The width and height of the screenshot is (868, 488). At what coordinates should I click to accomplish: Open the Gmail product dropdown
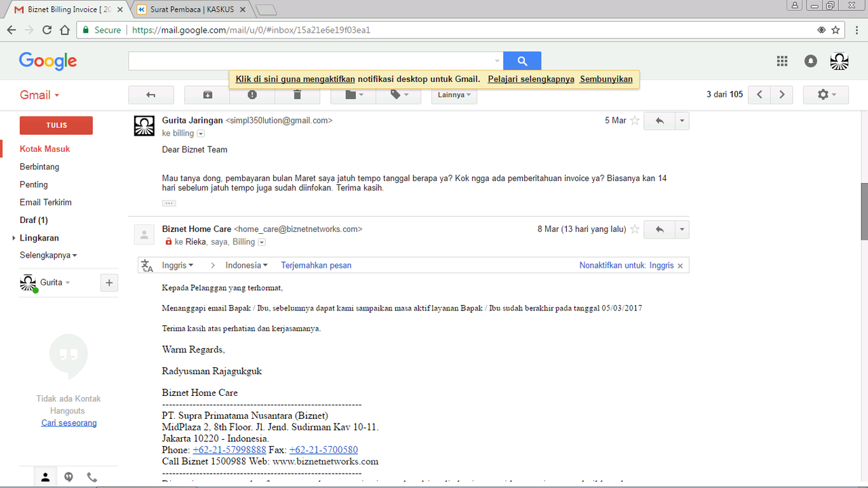click(39, 95)
